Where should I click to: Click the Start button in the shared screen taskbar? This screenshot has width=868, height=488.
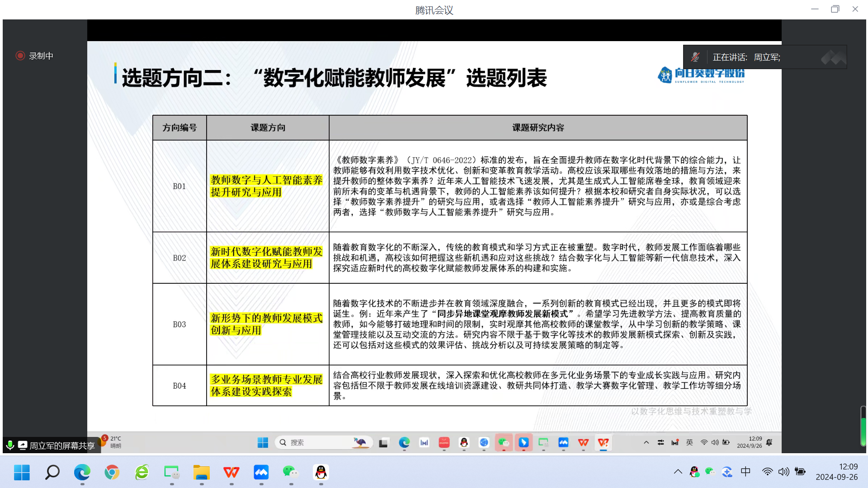pos(263,442)
